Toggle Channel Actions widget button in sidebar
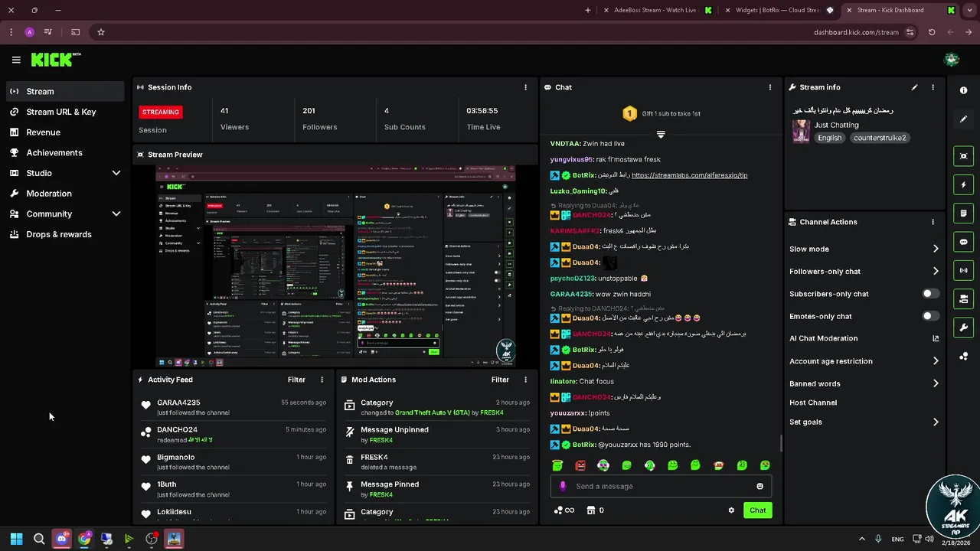Screen dimensions: 980x551 [964, 299]
